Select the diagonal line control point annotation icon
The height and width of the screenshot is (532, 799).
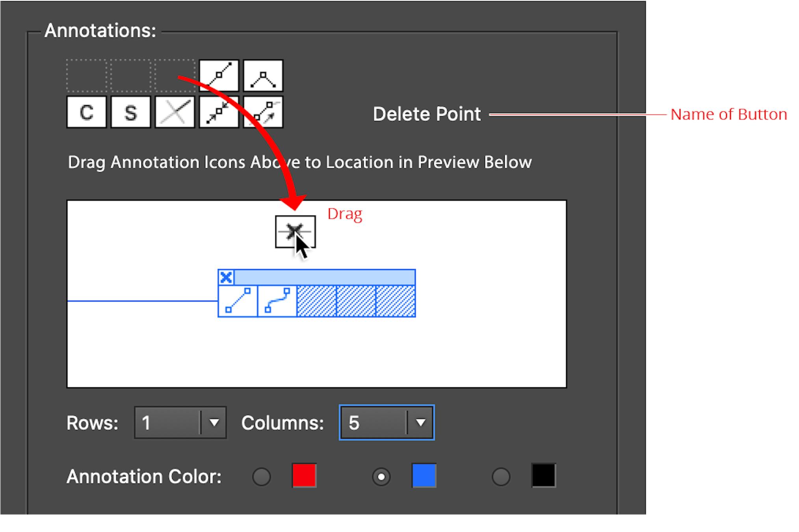(x=219, y=76)
